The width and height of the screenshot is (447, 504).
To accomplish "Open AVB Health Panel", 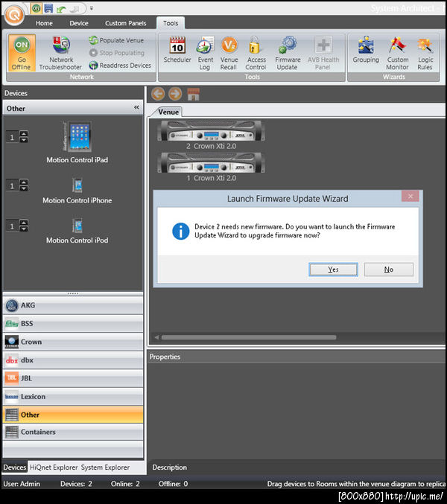I will click(323, 53).
